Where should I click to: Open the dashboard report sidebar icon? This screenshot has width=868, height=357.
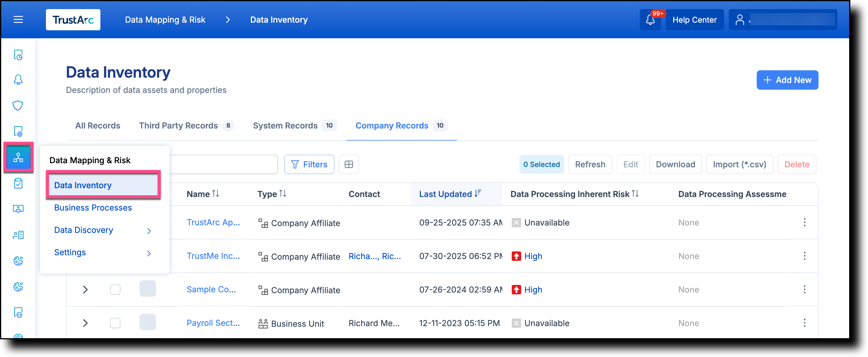tap(18, 55)
